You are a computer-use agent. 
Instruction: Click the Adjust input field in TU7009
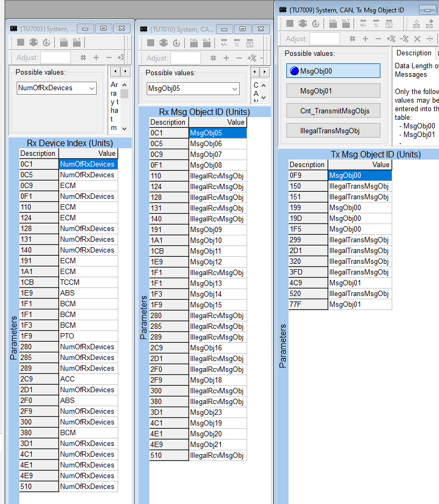coord(325,39)
